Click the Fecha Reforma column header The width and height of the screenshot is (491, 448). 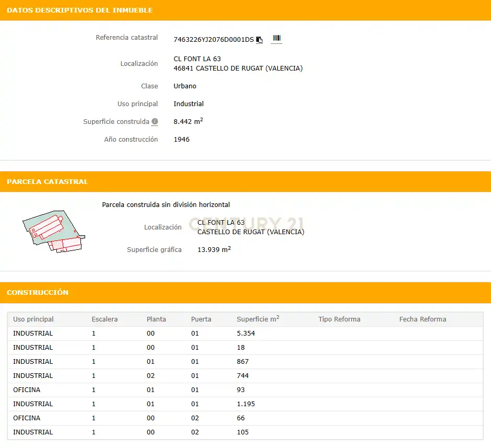coord(423,319)
